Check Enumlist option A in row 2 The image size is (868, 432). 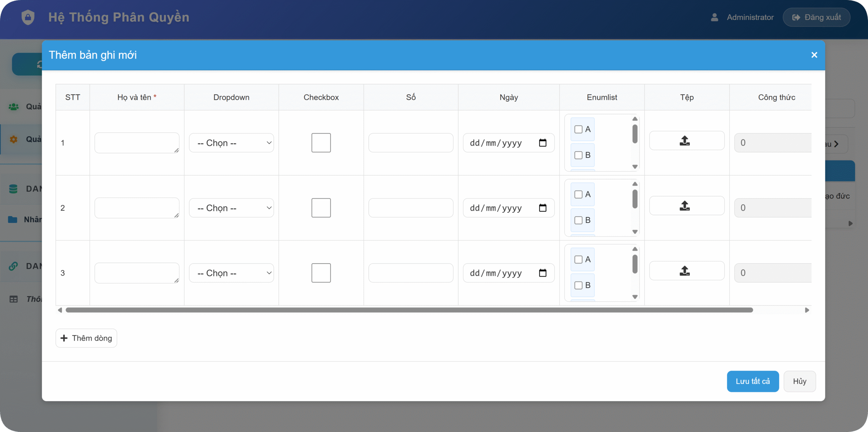pyautogui.click(x=578, y=194)
